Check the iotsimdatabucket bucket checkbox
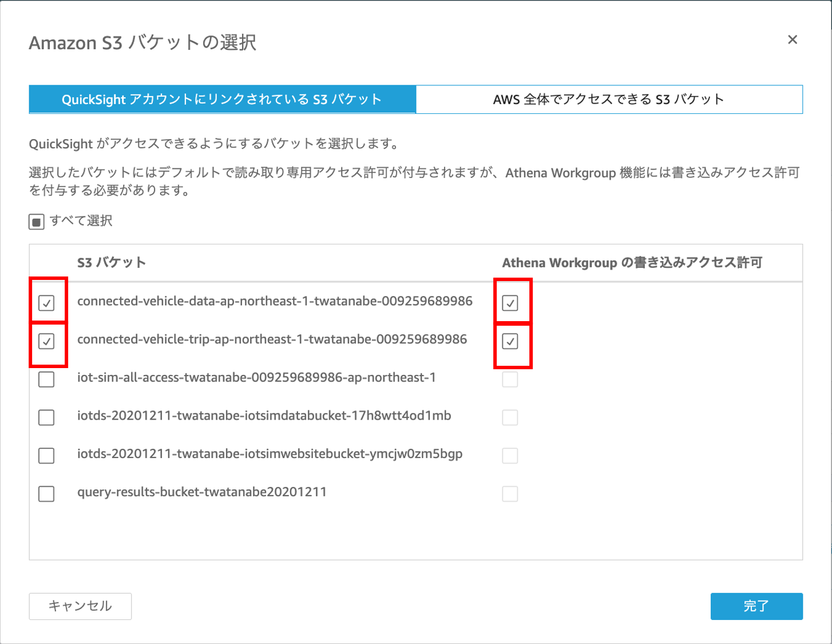Screen dimensions: 832x644 point(46,417)
